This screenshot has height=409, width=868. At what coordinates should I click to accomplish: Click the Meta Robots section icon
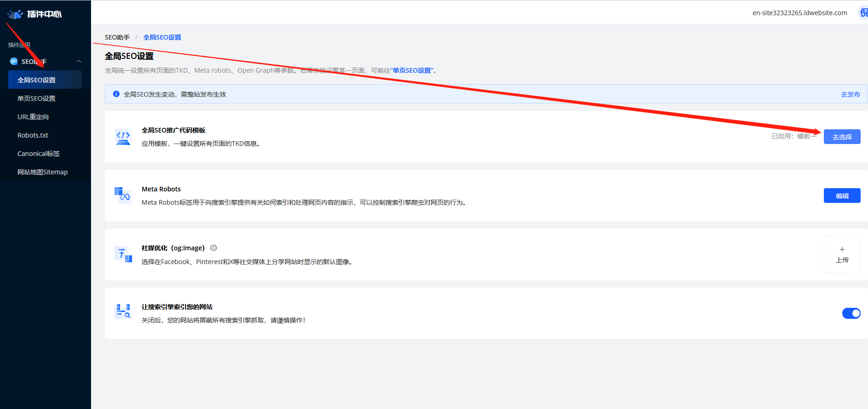click(123, 195)
